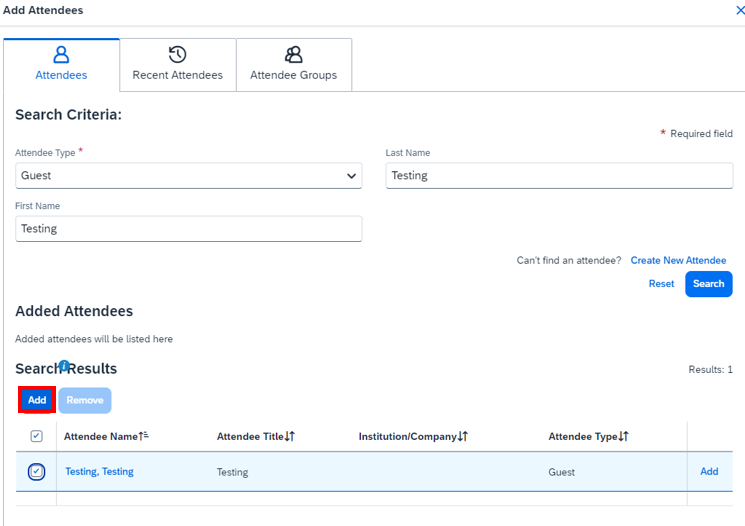Click Create New Attendee link
The width and height of the screenshot is (745, 526).
678,261
